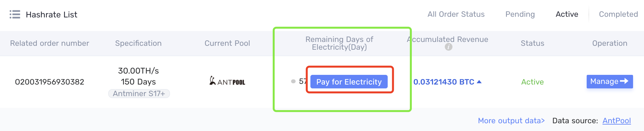The height and width of the screenshot is (131, 644).
Task: Follow the AntPool data source link
Action: click(x=617, y=121)
